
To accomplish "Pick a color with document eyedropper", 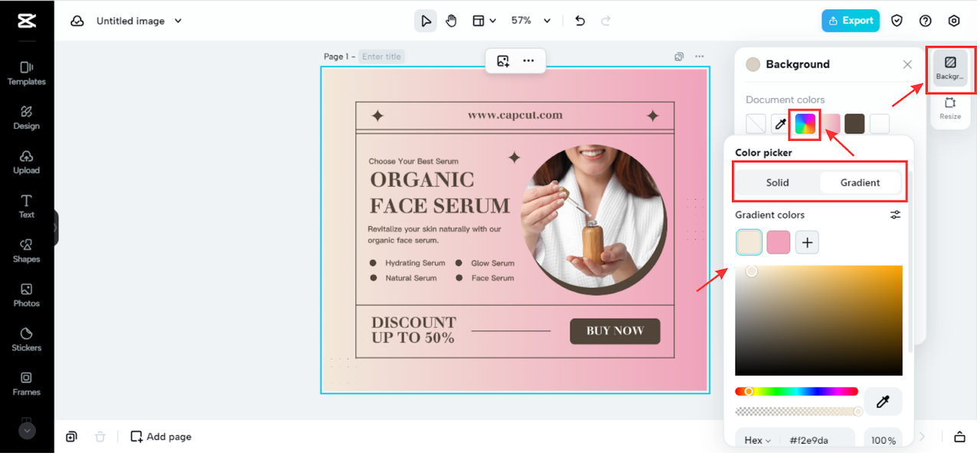I will point(780,123).
